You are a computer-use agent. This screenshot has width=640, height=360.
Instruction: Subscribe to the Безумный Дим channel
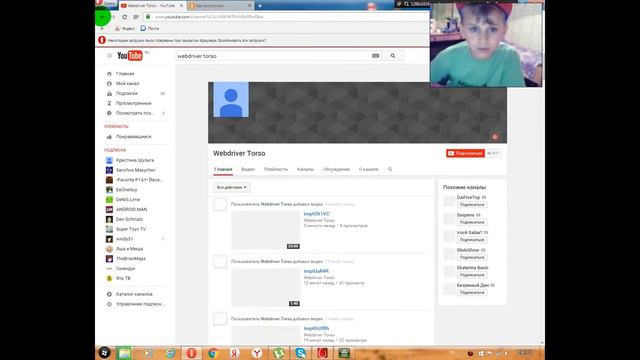[x=472, y=293]
